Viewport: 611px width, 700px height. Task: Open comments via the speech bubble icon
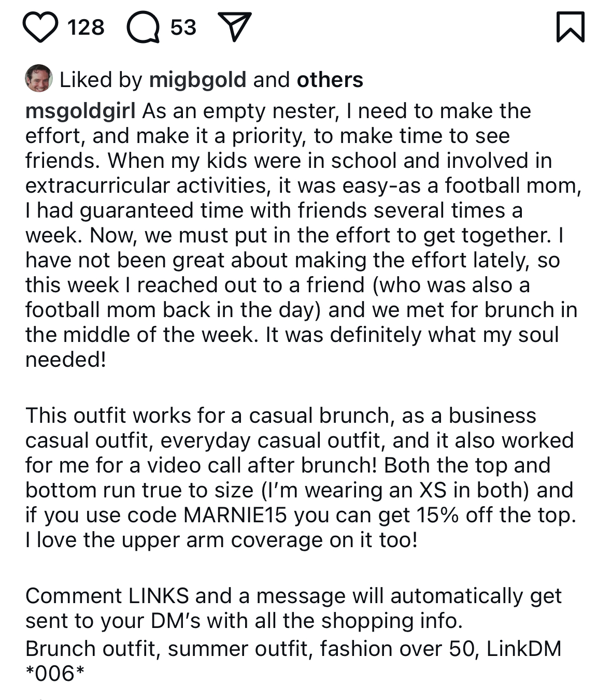point(143,27)
